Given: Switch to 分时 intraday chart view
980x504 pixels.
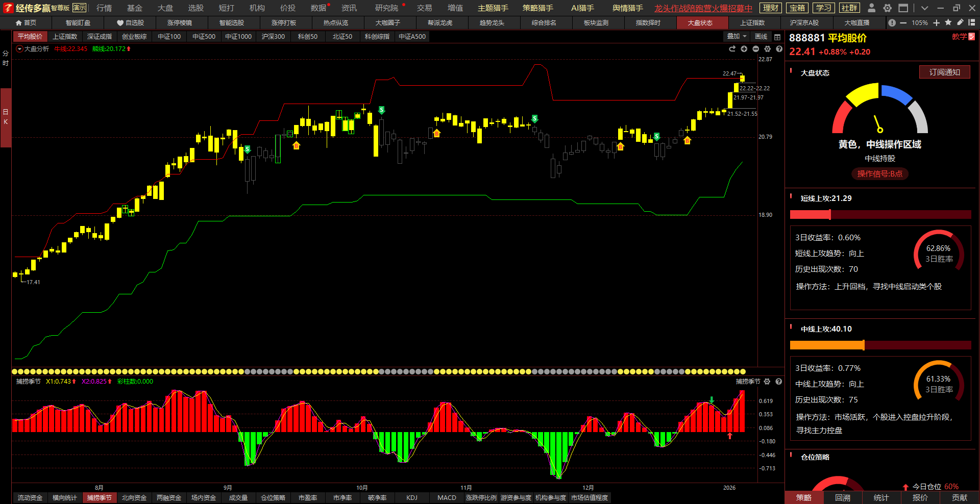Looking at the screenshot, I should [x=6, y=58].
